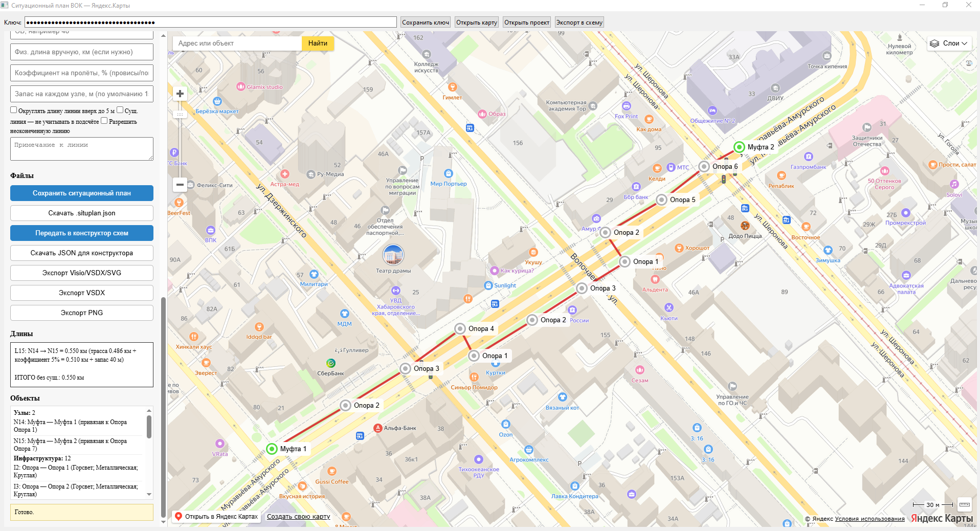Image resolution: width=980 pixels, height=531 pixels.
Task: Click the map zoom slider handle
Action: click(x=180, y=115)
